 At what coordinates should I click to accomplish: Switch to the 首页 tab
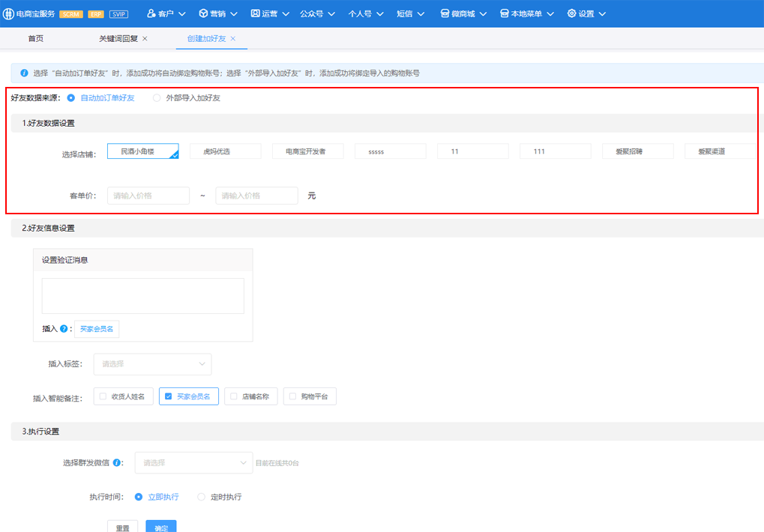(35, 38)
